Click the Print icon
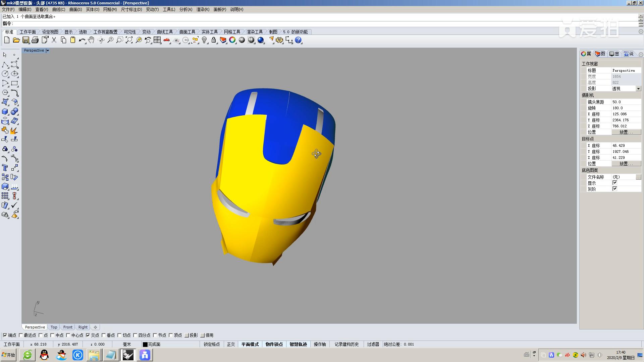Viewport: 644px width, 362px height. (x=35, y=40)
